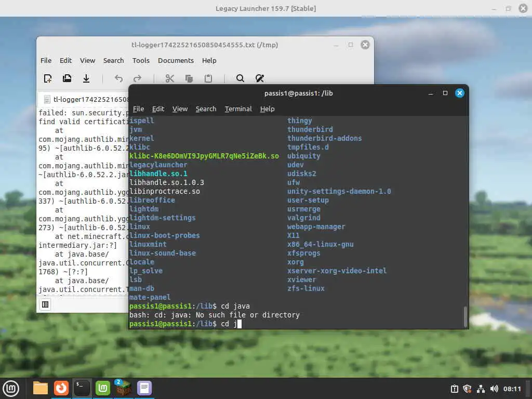Click 'xserver-xorg-video-intel' in terminal
The height and width of the screenshot is (399, 532).
(x=337, y=271)
